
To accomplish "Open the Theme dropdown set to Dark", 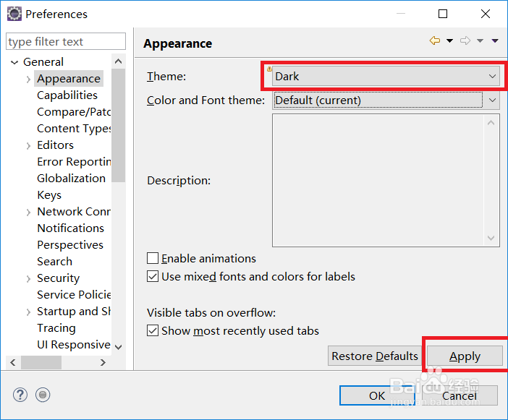I will 386,76.
